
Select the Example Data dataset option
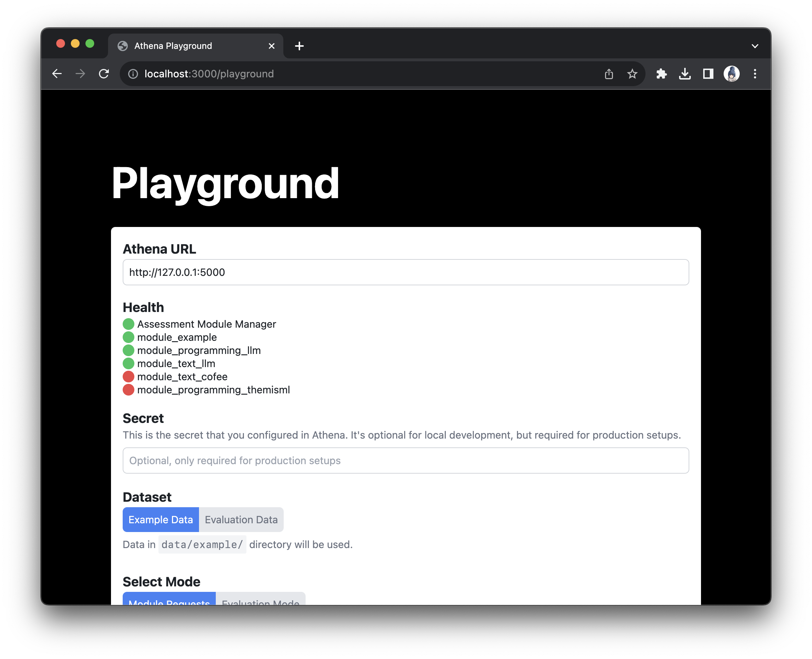(x=161, y=519)
